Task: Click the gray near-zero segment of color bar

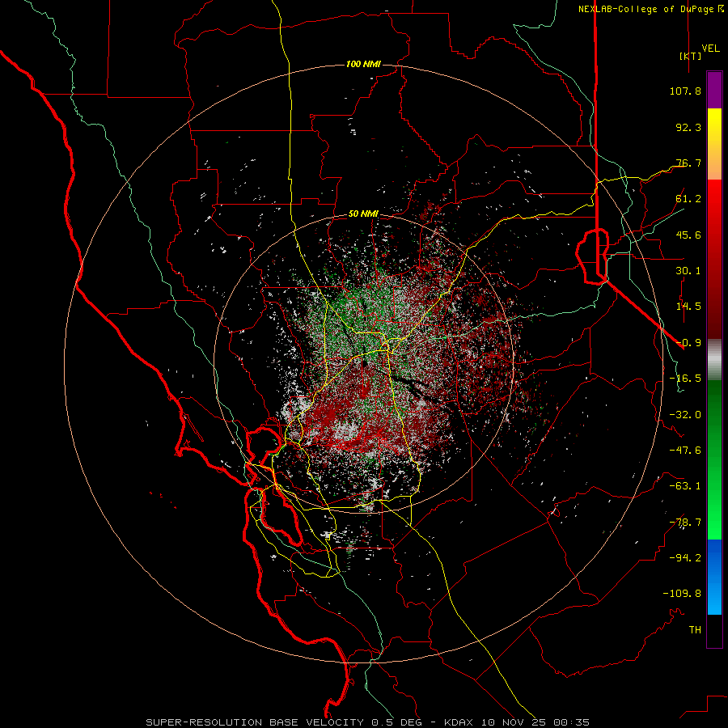Action: pos(714,359)
